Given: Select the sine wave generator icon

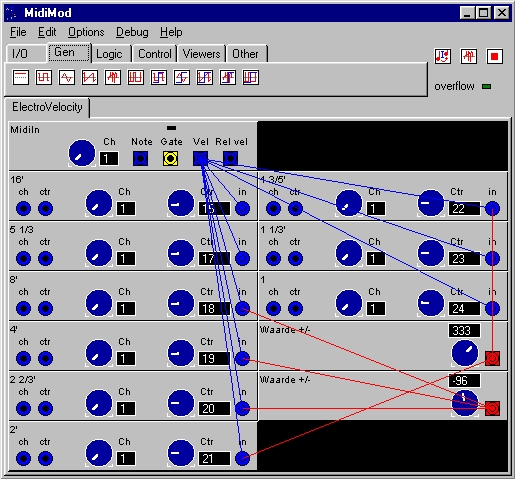Looking at the screenshot, I should point(67,78).
